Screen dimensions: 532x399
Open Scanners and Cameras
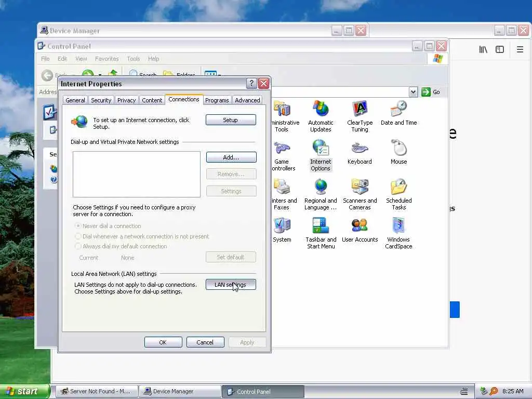[360, 194]
